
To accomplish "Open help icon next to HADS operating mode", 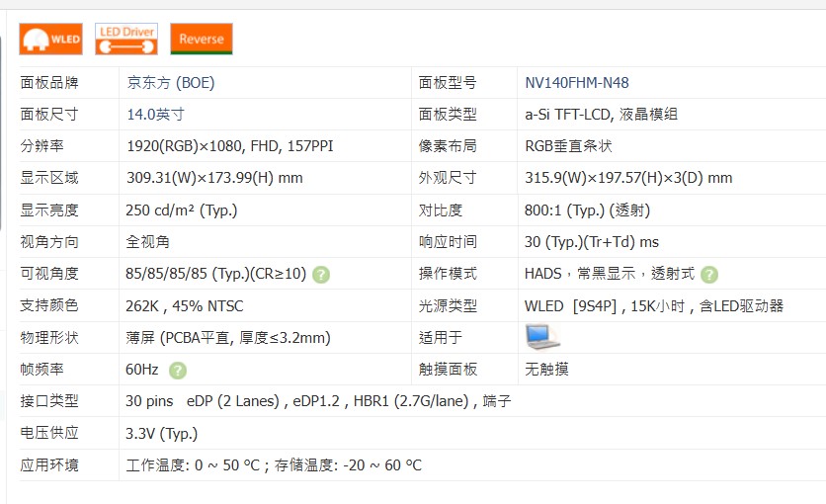I will 709,275.
